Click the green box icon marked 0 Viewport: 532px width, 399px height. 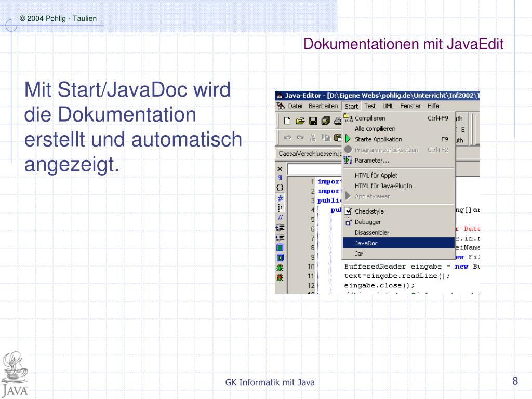pyautogui.click(x=280, y=258)
